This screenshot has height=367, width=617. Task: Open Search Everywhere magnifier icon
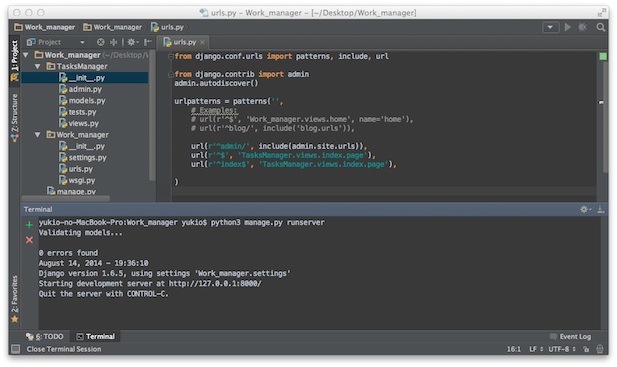(x=600, y=27)
